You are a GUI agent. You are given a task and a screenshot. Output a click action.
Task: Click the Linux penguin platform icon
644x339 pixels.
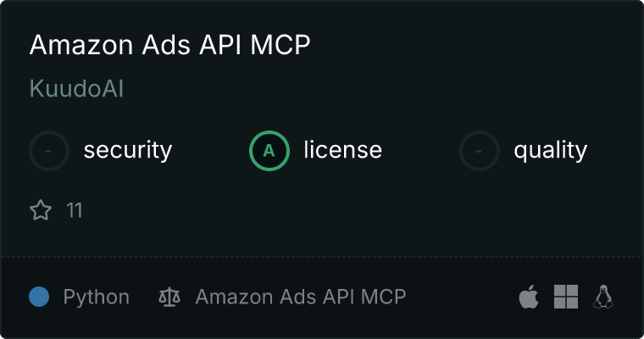pos(603,297)
